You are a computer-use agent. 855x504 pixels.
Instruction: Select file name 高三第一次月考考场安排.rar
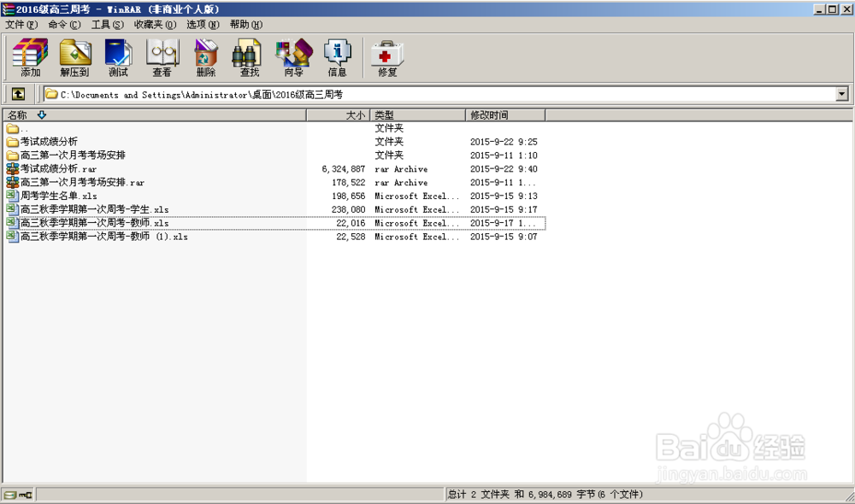click(82, 183)
